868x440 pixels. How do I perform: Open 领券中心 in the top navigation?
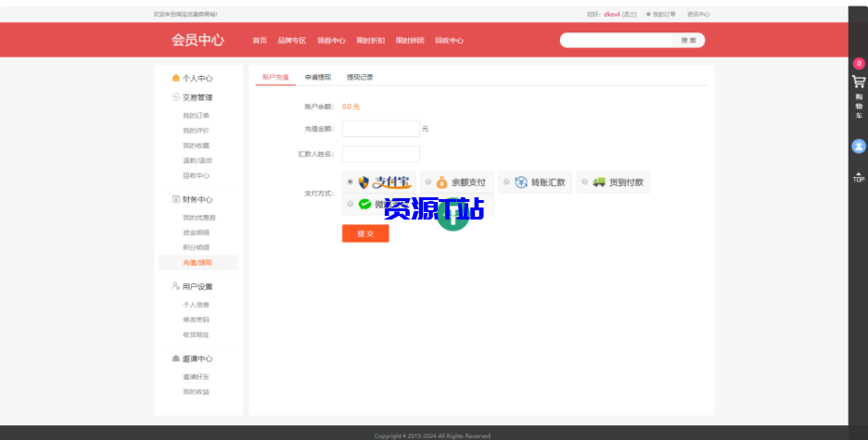[331, 41]
